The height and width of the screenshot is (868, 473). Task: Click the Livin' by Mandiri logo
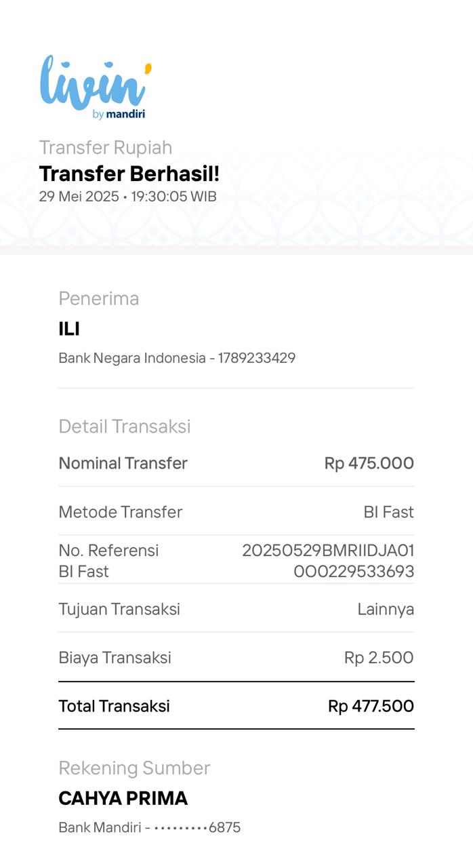96,87
